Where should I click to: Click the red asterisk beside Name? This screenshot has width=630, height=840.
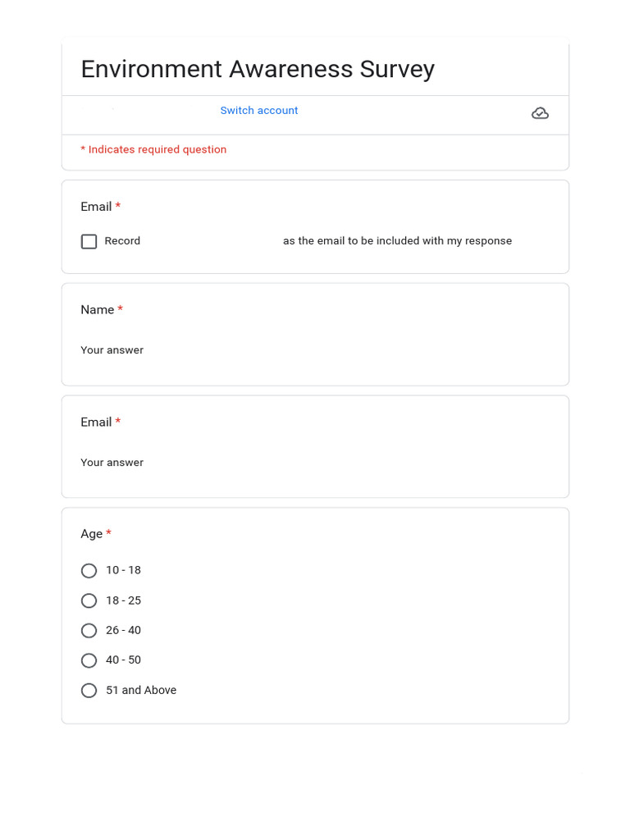coord(121,309)
